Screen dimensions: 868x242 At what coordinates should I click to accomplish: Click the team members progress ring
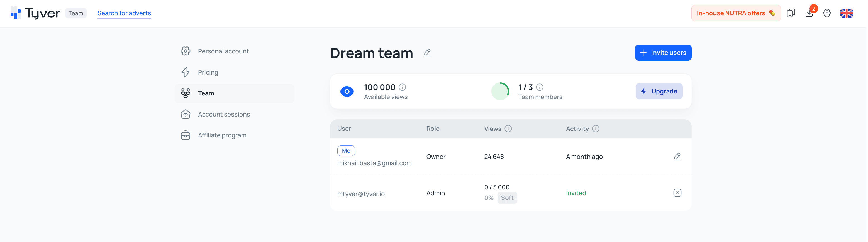[x=500, y=91]
